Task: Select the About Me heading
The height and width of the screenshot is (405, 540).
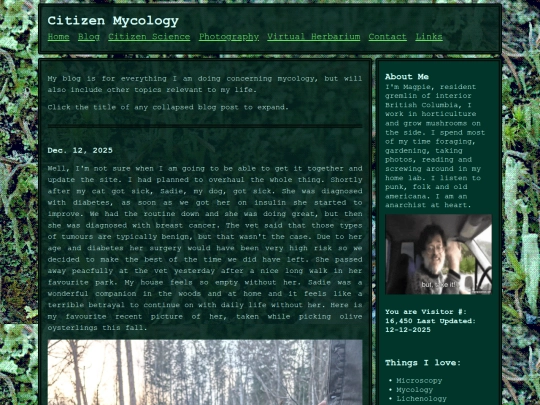Action: (x=407, y=76)
